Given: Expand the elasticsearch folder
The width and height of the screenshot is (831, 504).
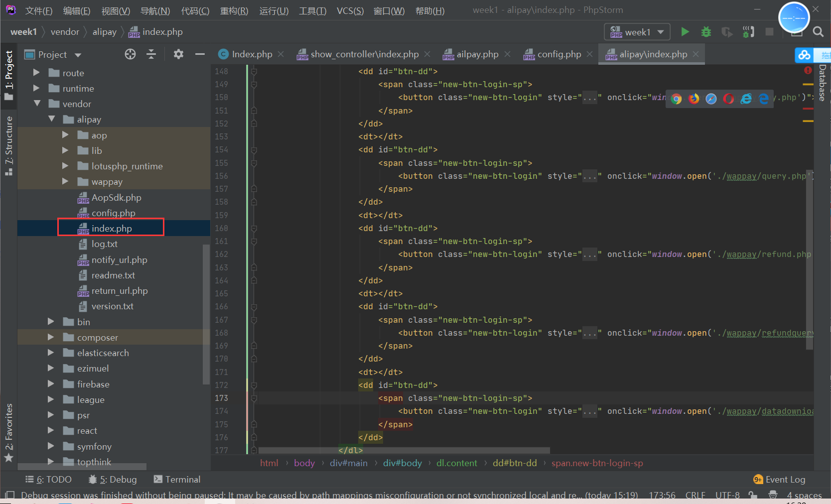Looking at the screenshot, I should [x=51, y=353].
